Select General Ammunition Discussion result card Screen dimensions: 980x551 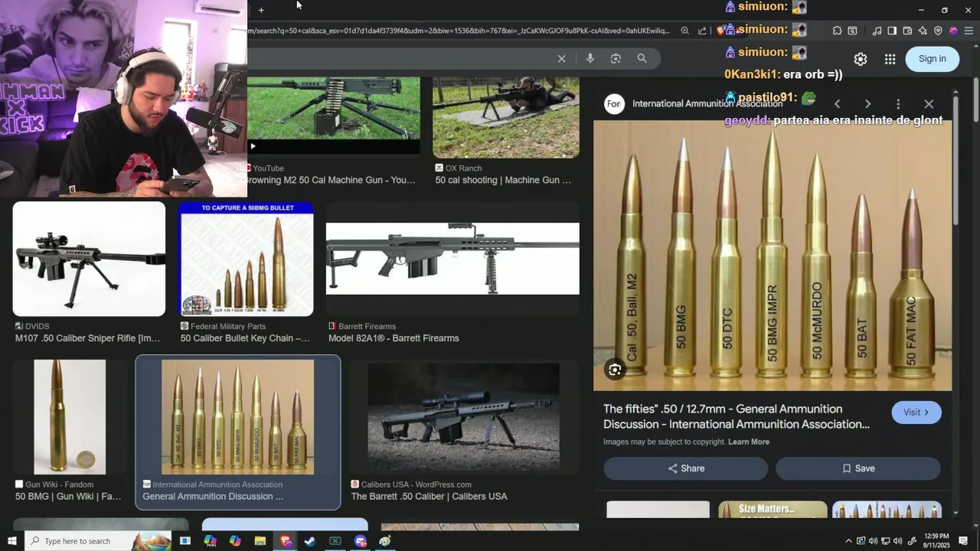pos(238,432)
